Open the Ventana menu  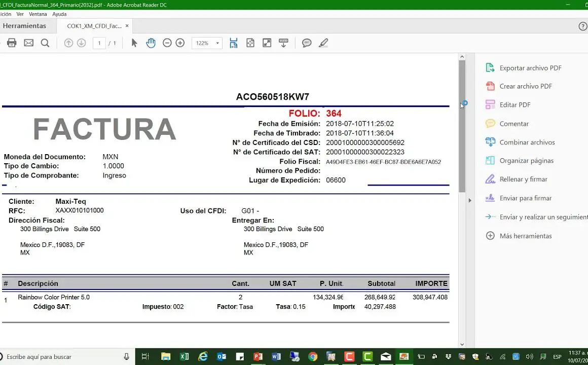click(38, 14)
